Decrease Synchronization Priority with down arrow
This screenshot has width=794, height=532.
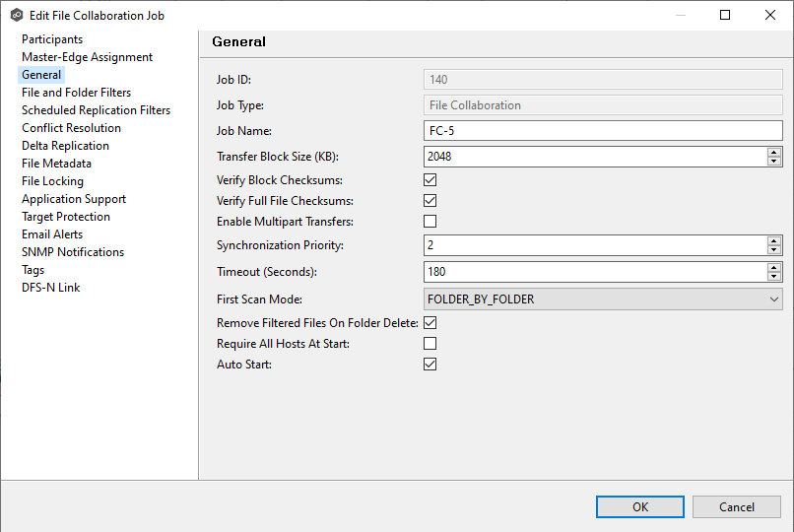point(774,250)
